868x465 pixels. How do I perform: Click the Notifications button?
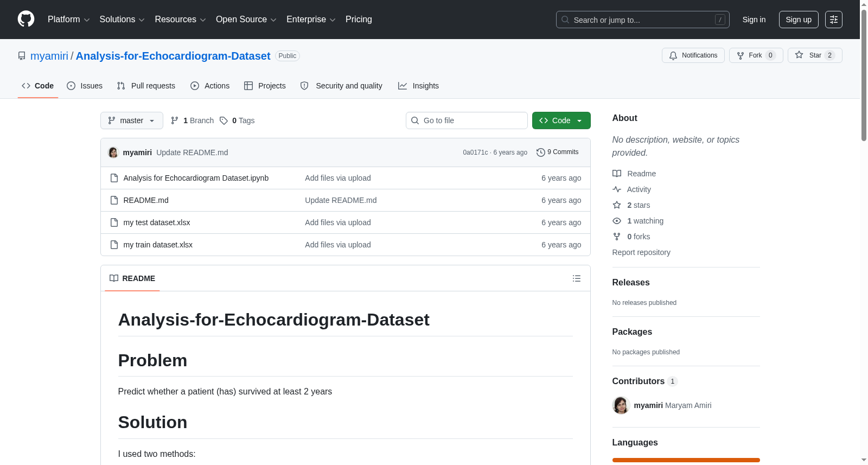tap(693, 55)
